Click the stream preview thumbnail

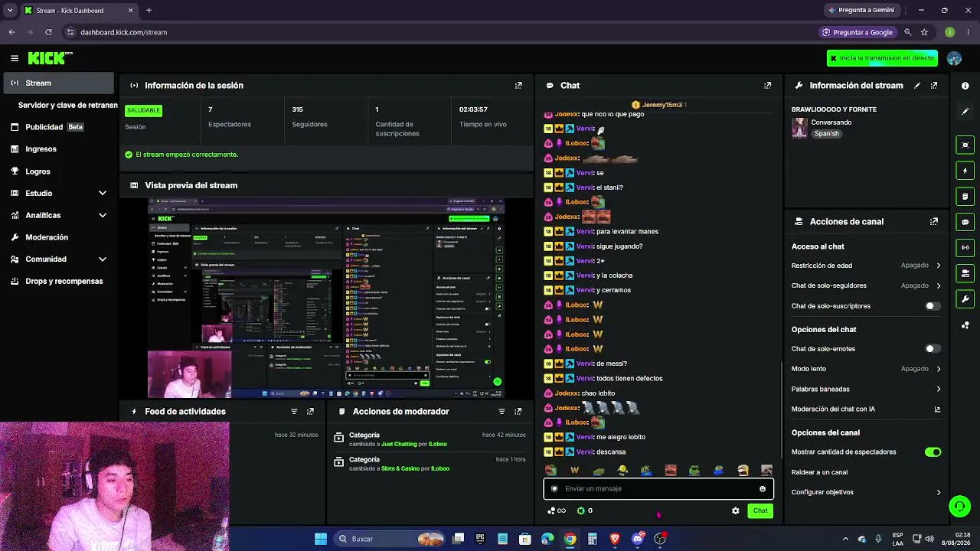point(326,298)
